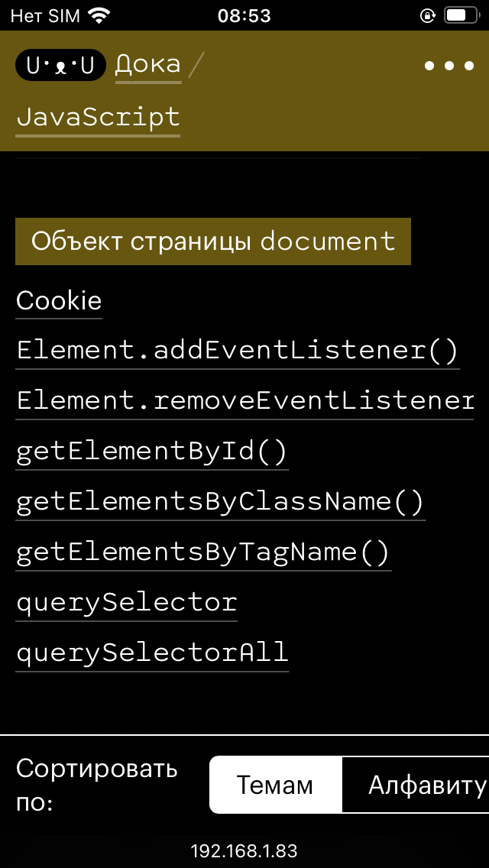Keep sorting set to Темам
Viewport: 489px width, 868px height.
(274, 784)
